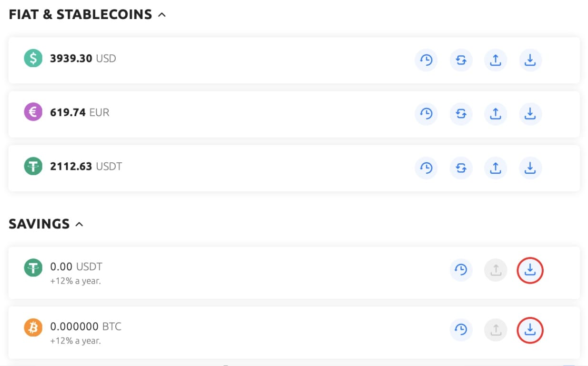Select the 3939.30 USD balance row
Image resolution: width=588 pixels, height=366 pixels.
(294, 60)
